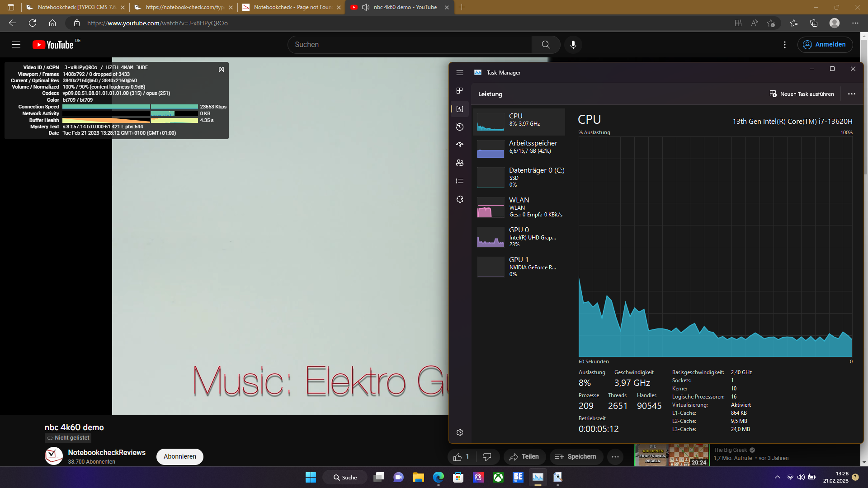Dislike the video with thumbs down
Viewport: 868px width, 488px height.
[487, 457]
